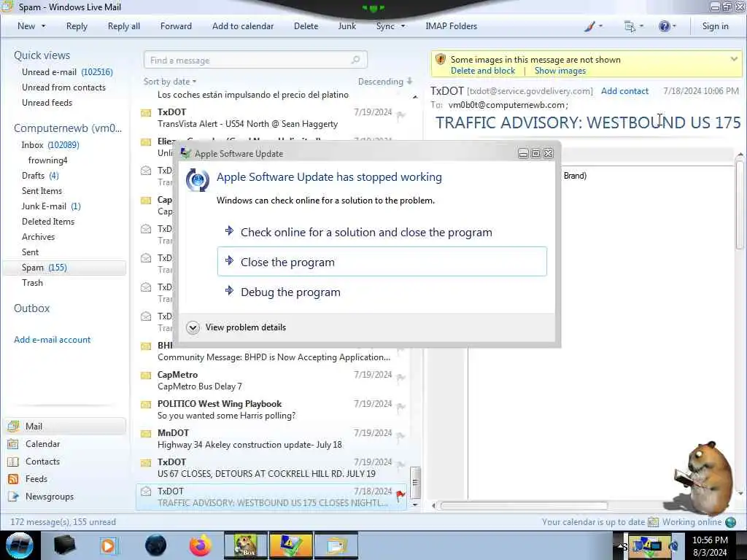Viewport: 747px width, 560px height.
Task: Click the search magnifier in Find a message
Action: pyautogui.click(x=355, y=60)
